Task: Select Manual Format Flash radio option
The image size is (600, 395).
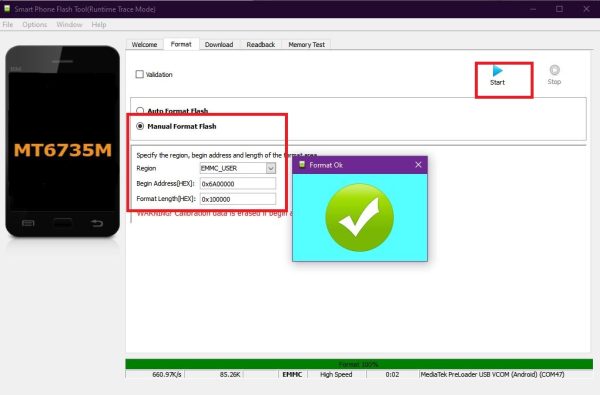Action: coord(140,126)
